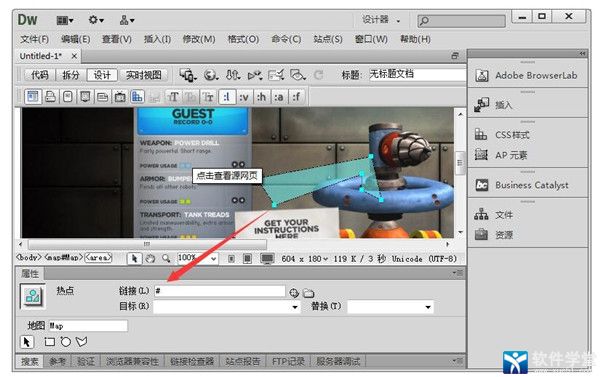
Task: Click the preview in browser globe icon
Action: click(x=210, y=75)
